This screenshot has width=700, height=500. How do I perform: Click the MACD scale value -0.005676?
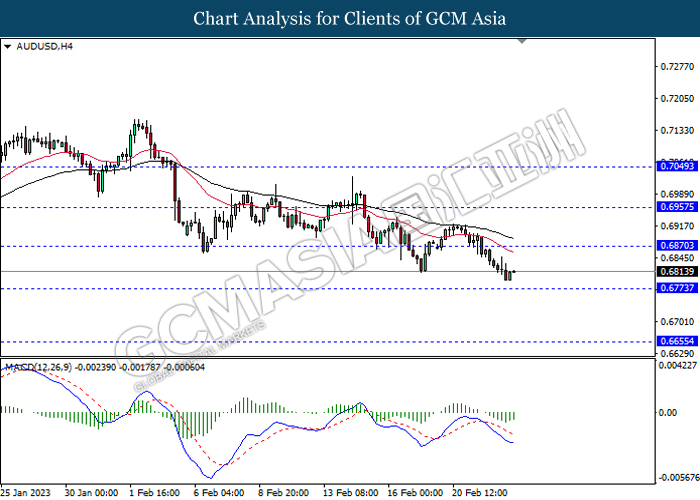click(x=679, y=478)
